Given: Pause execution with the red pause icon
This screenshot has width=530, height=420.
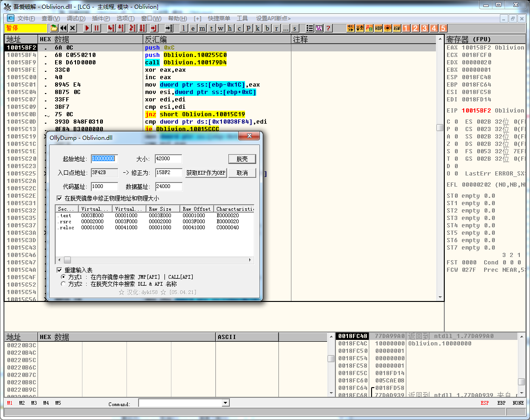Looking at the screenshot, I should 97,28.
